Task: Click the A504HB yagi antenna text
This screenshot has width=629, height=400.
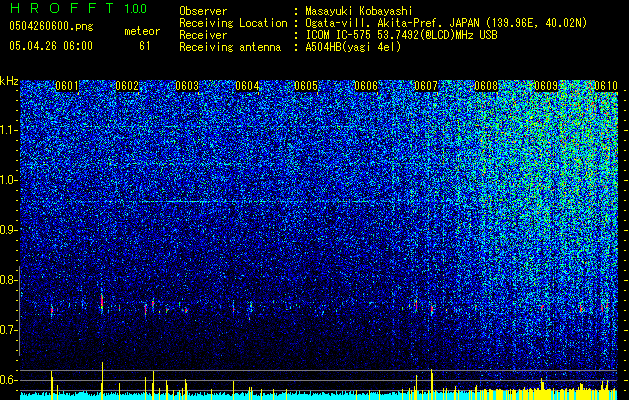Action: point(353,47)
